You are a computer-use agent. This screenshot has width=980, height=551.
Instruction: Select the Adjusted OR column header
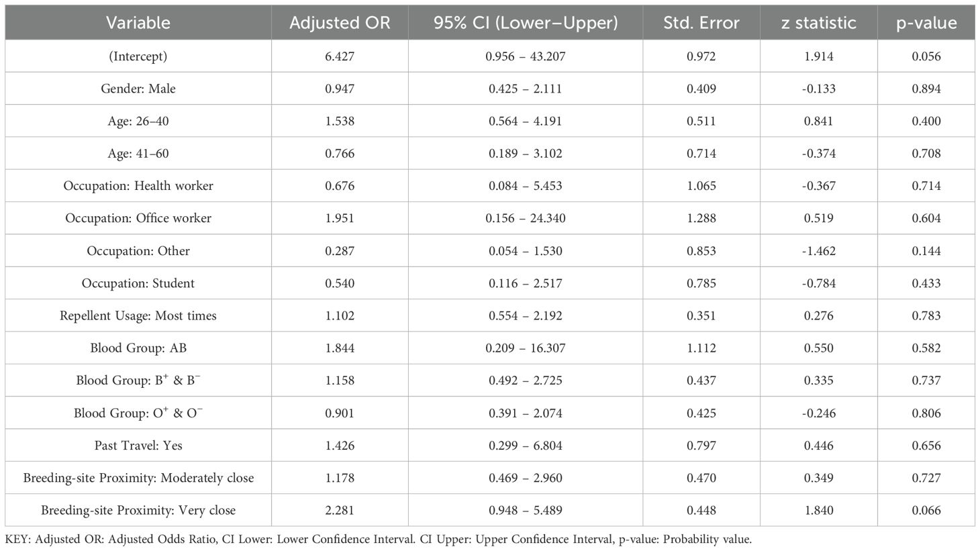click(x=340, y=23)
